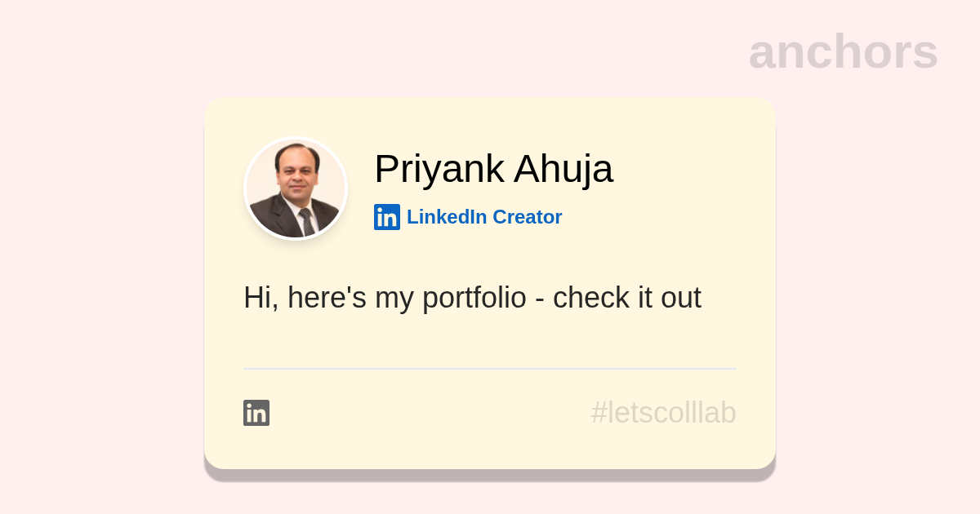This screenshot has width=980, height=514.
Task: Click the necktie in the profile photo
Action: click(306, 221)
